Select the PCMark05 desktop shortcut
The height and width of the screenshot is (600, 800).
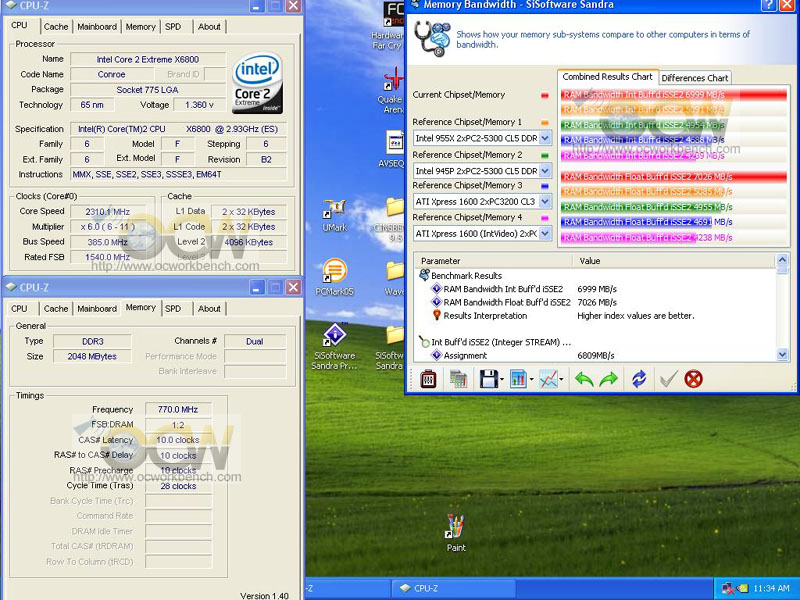point(335,277)
